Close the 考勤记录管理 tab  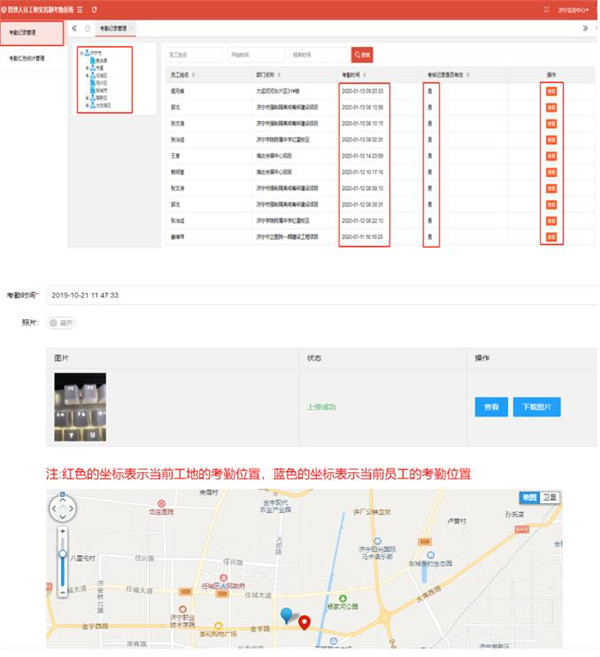(131, 28)
